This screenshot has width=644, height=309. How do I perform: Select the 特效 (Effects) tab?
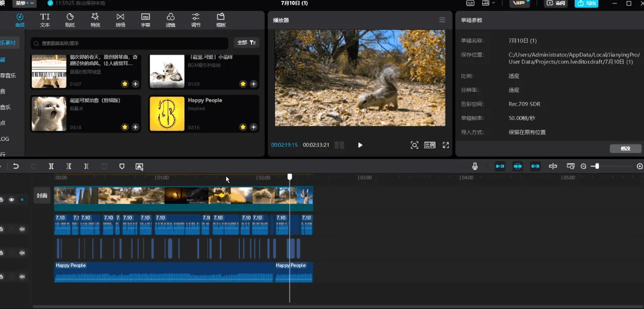point(95,20)
